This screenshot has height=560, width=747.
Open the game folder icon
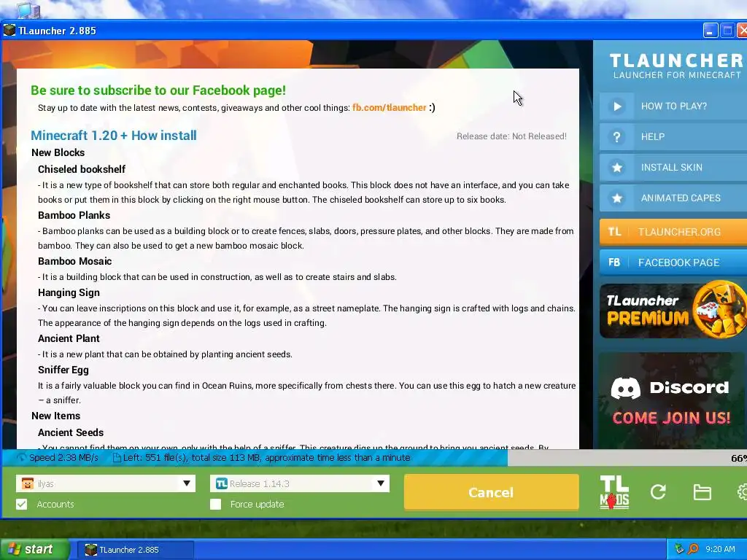(702, 492)
